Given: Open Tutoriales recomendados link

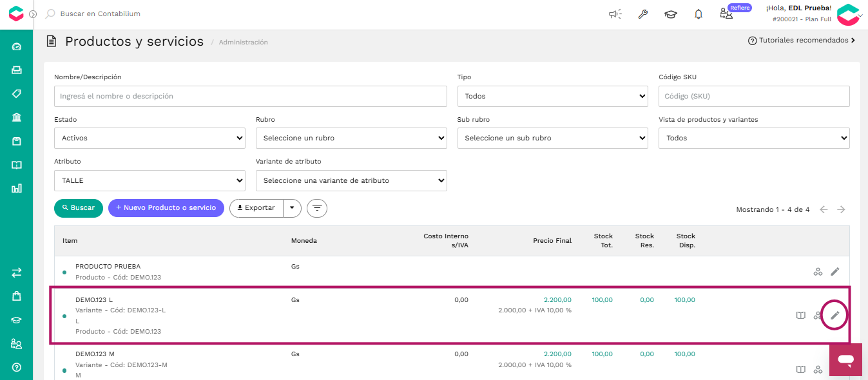Looking at the screenshot, I should coord(802,40).
